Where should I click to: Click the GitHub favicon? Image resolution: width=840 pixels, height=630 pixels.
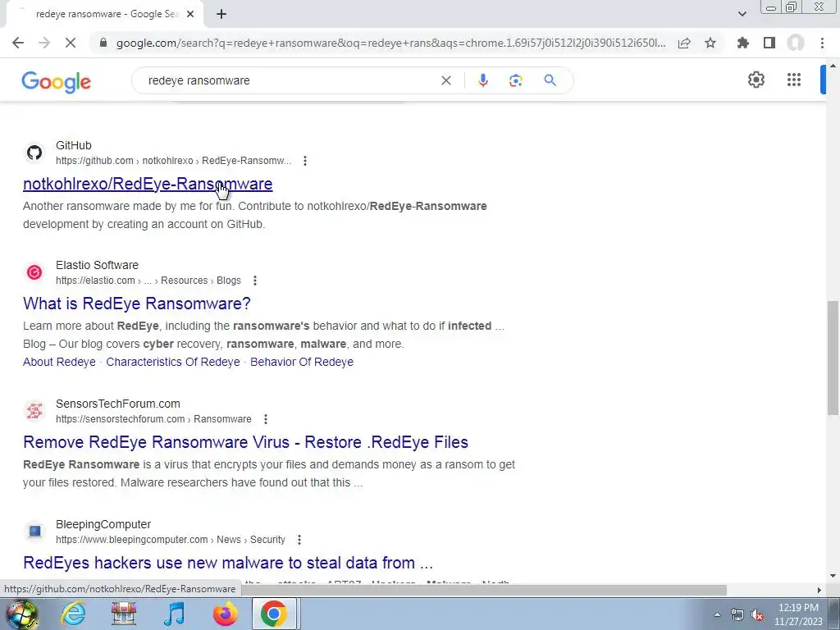coord(34,153)
